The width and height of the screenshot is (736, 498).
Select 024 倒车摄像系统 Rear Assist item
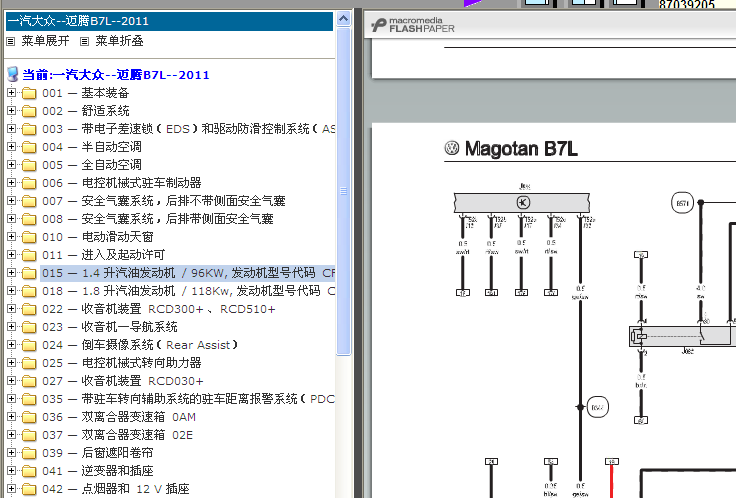click(140, 345)
